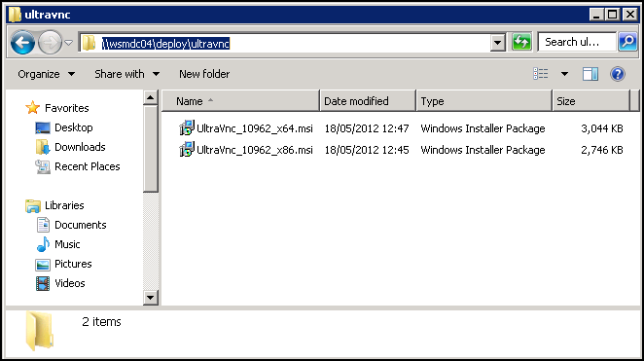The width and height of the screenshot is (644, 361).
Task: Select UltraVnc_10962_x86.msi file
Action: coord(255,150)
